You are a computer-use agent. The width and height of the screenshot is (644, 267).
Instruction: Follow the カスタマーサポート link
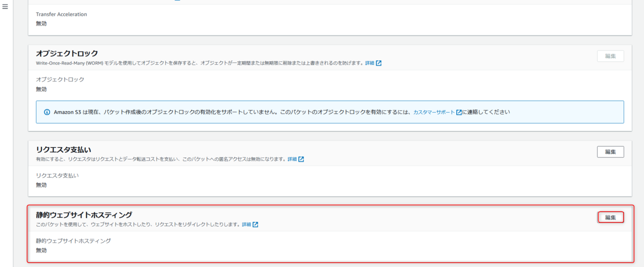tap(434, 112)
